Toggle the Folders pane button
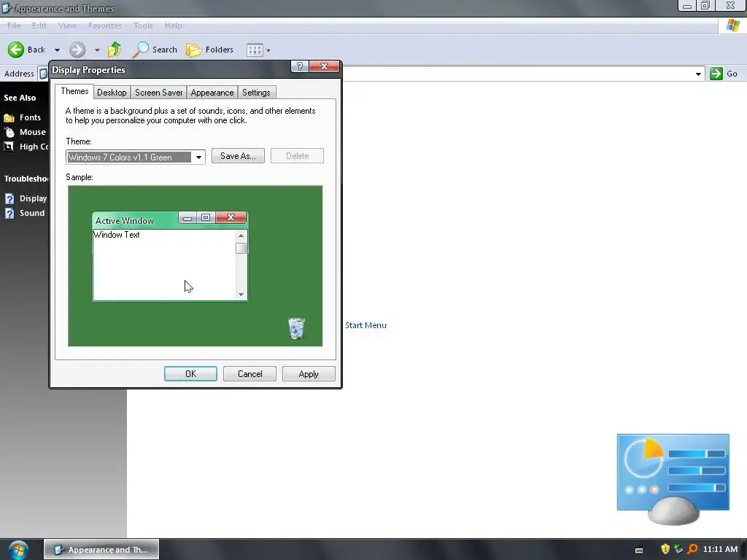747x560 pixels. 209,50
